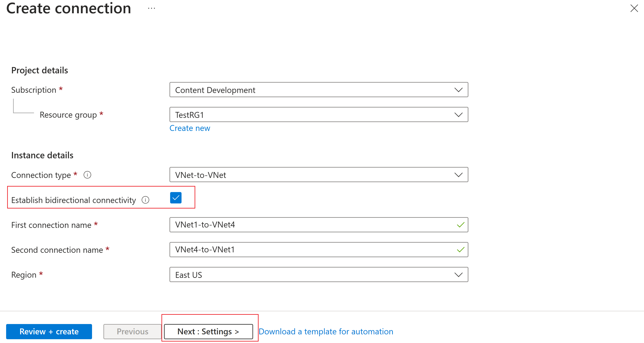Download a template for automation
The image size is (644, 343).
tap(326, 332)
